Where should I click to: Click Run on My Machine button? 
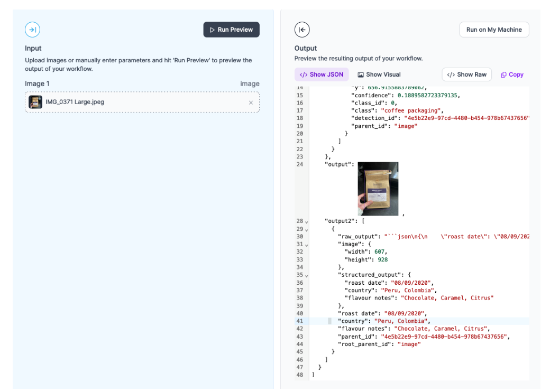(494, 30)
